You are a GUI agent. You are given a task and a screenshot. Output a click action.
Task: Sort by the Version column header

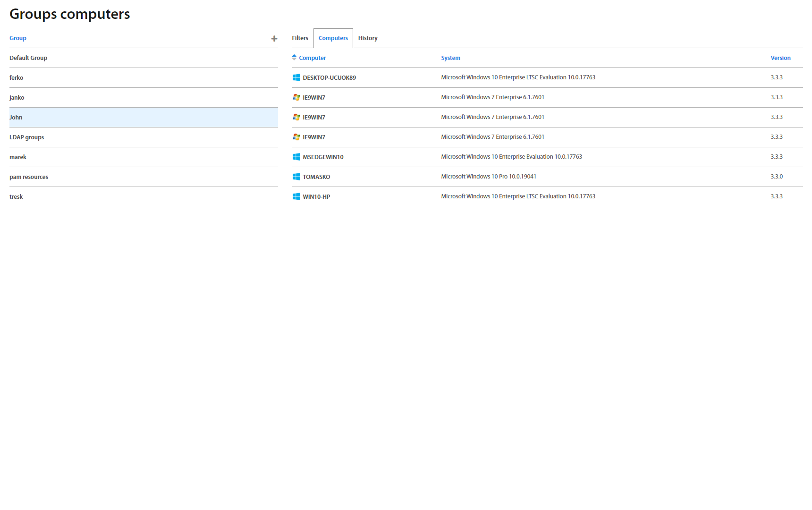[780, 58]
